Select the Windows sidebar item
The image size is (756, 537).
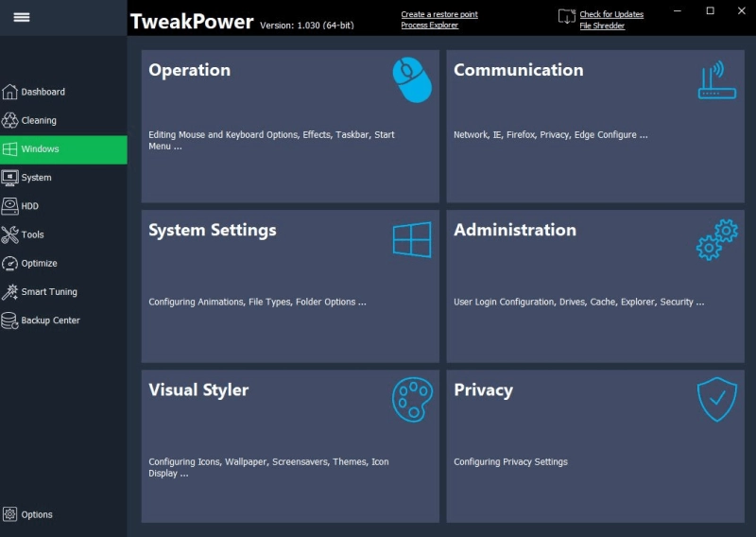[x=63, y=149]
